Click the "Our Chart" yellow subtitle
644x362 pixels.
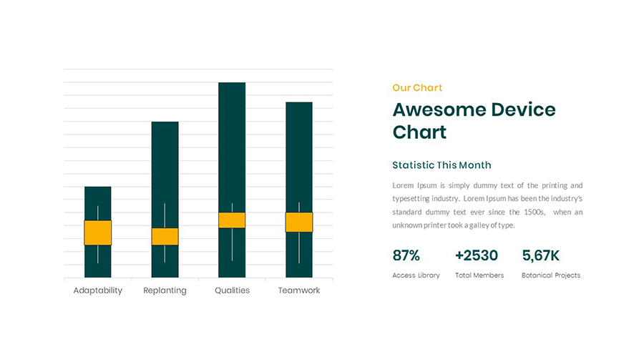pos(417,88)
